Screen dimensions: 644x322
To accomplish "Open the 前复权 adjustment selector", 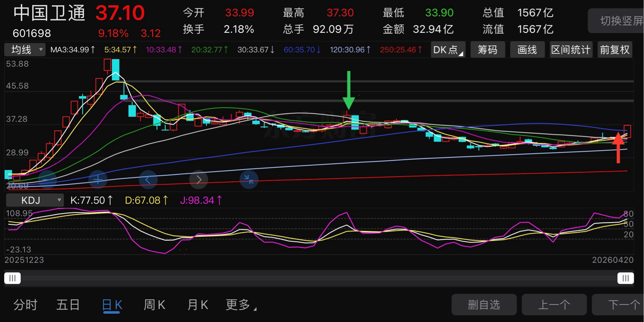I will [615, 50].
